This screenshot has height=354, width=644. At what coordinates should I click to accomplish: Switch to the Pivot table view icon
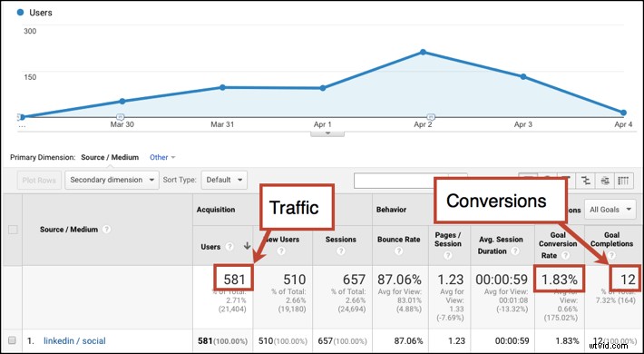click(x=624, y=180)
